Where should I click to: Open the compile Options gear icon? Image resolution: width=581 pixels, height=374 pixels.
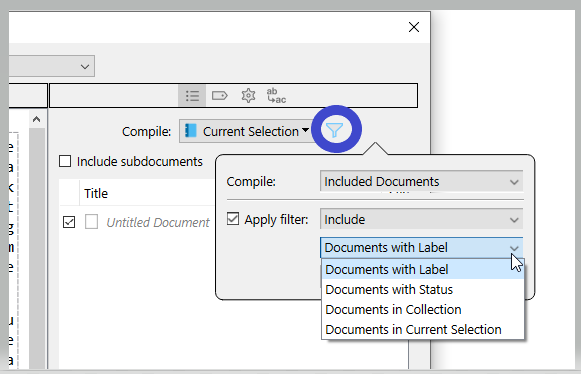[248, 96]
